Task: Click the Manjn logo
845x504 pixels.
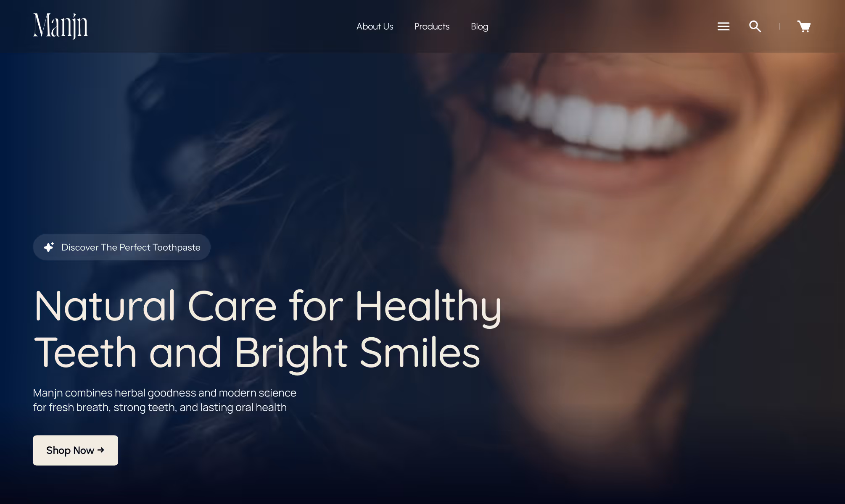Action: click(x=61, y=26)
